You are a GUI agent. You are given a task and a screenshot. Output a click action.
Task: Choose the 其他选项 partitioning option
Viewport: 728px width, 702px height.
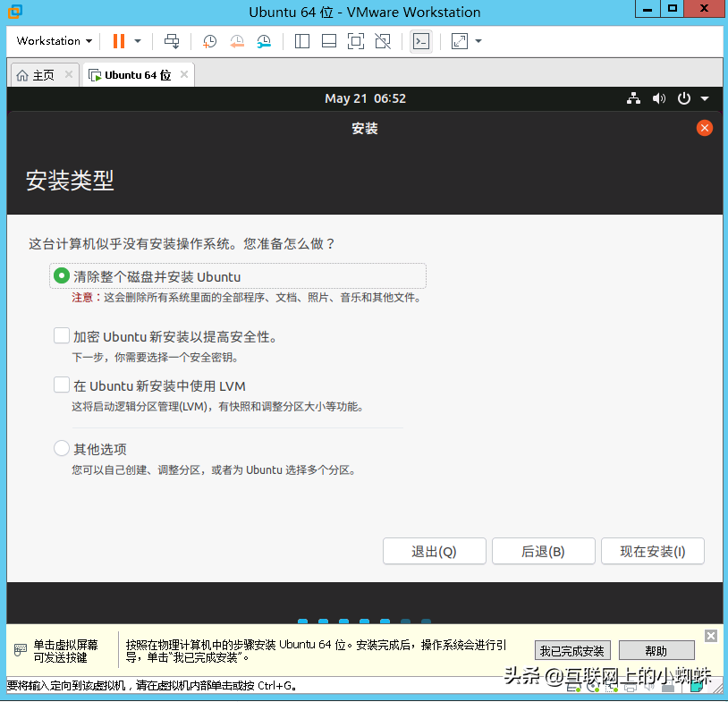click(x=61, y=449)
